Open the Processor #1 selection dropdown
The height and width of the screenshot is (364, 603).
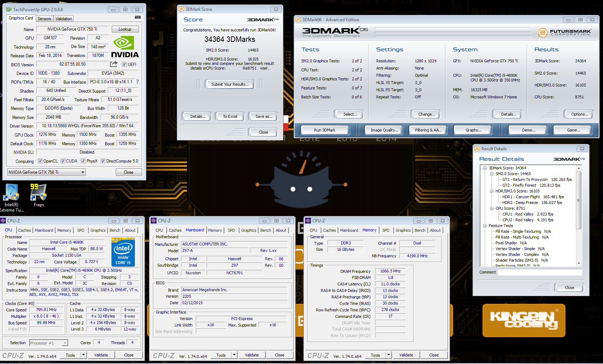pyautogui.click(x=49, y=343)
